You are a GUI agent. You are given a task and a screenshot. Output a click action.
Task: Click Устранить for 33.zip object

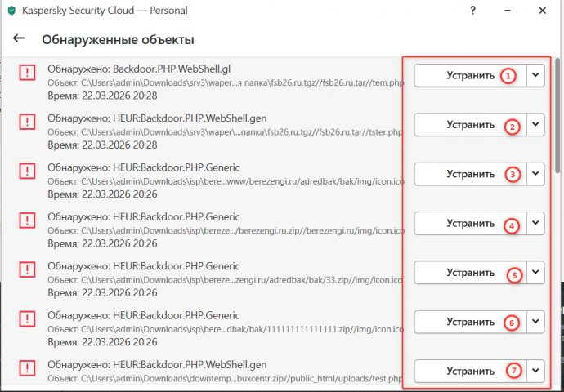[470, 272]
